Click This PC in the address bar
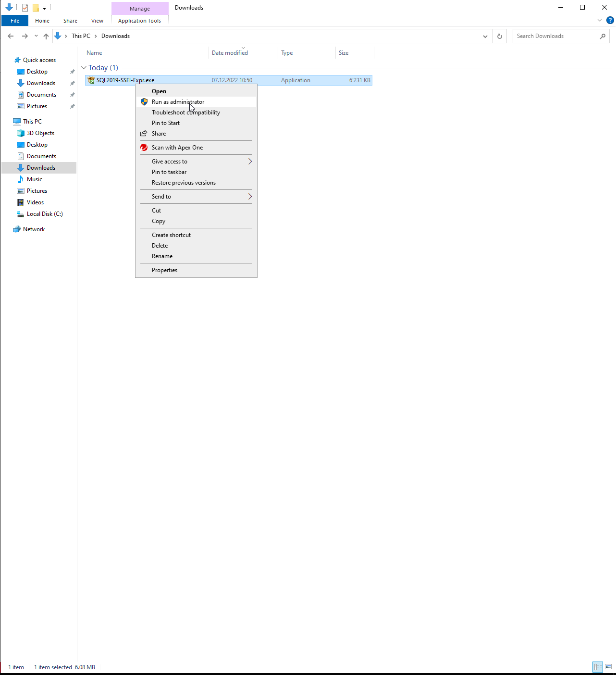 (x=81, y=36)
